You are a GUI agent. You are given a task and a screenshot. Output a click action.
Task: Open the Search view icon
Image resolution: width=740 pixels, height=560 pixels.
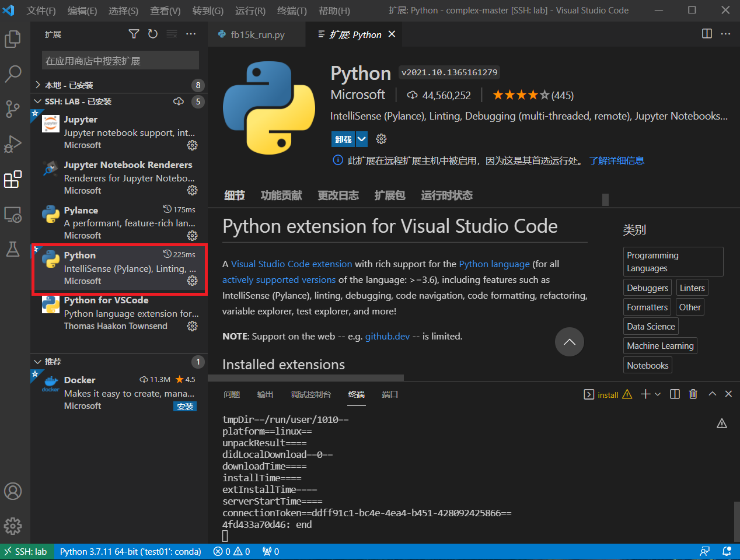coord(13,73)
